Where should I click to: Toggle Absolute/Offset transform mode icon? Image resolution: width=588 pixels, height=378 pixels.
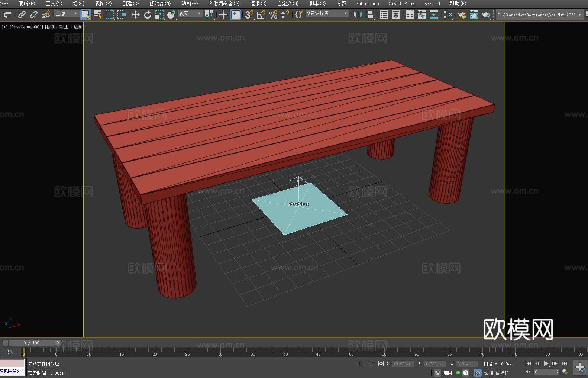(381, 364)
